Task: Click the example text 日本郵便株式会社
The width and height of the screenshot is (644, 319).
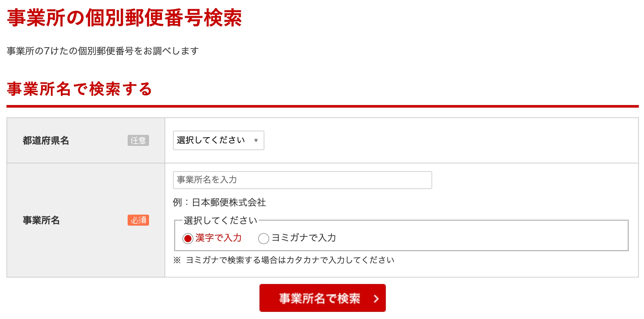Action: pos(229,202)
